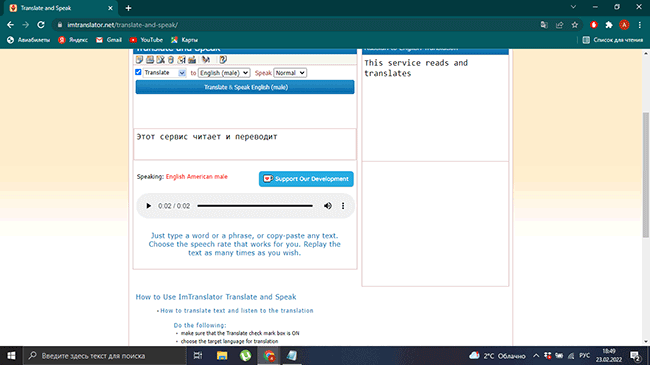
Task: Open the Windows notification center
Action: coord(635,356)
